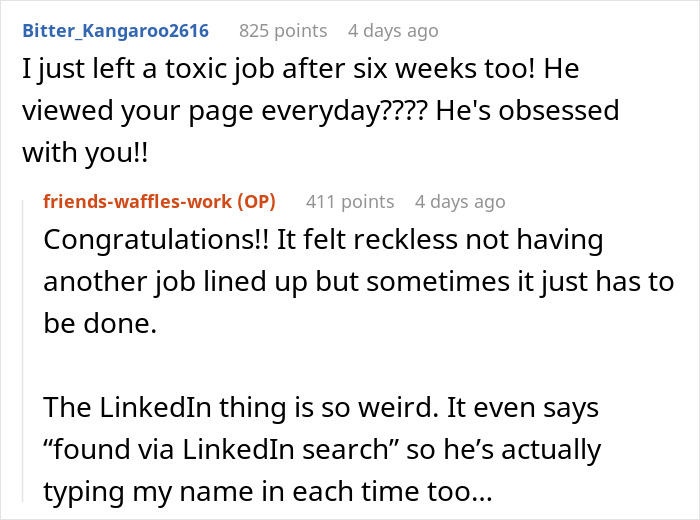The width and height of the screenshot is (700, 520).
Task: Open Bitter_Kangaroo2616's user profile
Action: [116, 31]
